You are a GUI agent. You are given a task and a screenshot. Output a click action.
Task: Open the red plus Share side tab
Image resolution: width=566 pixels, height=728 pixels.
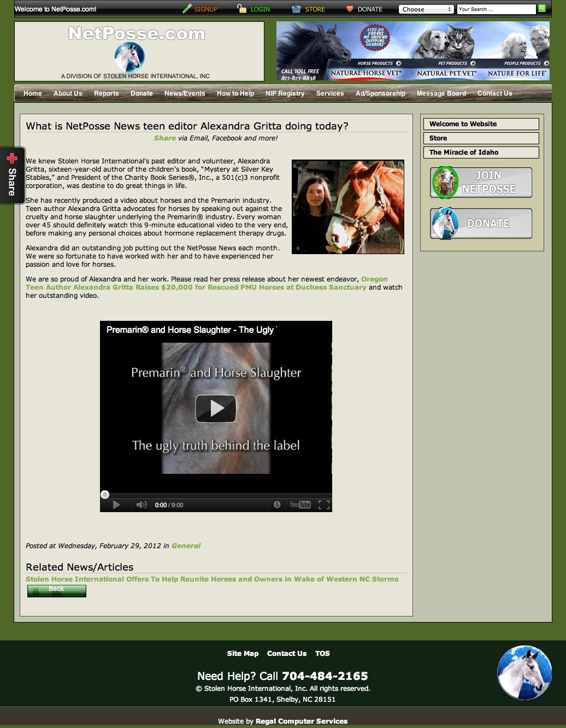[12, 175]
